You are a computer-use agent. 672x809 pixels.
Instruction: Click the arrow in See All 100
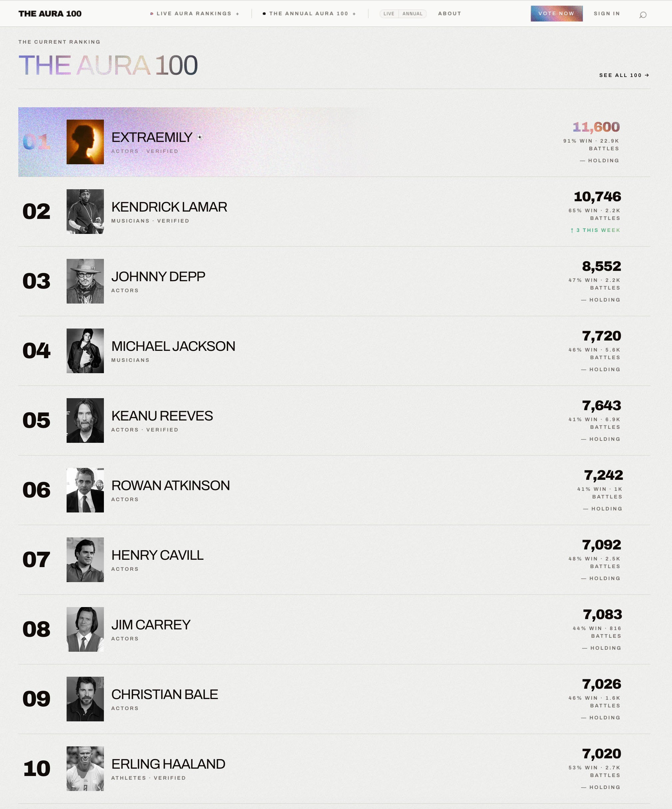(x=647, y=75)
